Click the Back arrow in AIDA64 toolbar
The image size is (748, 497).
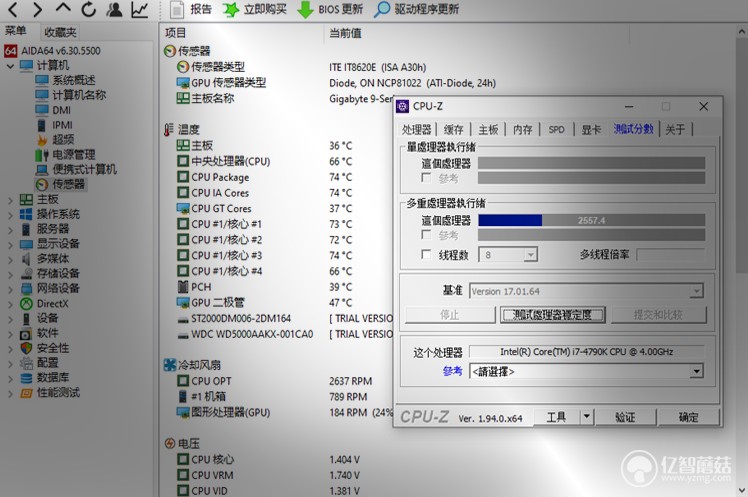point(13,9)
